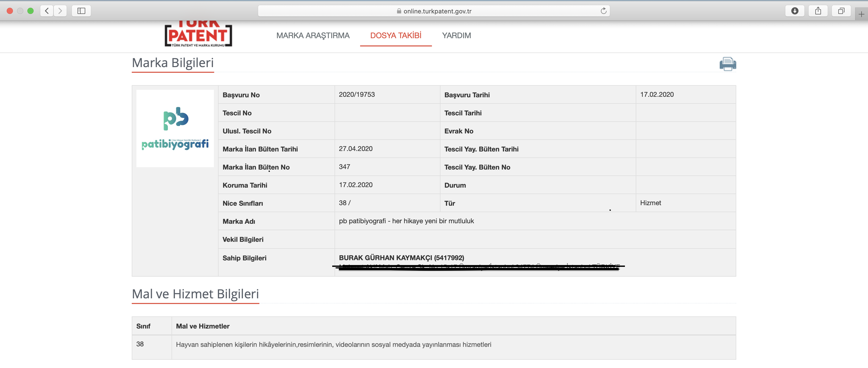868x368 pixels.
Task: Show the tab overview button
Action: pos(841,11)
